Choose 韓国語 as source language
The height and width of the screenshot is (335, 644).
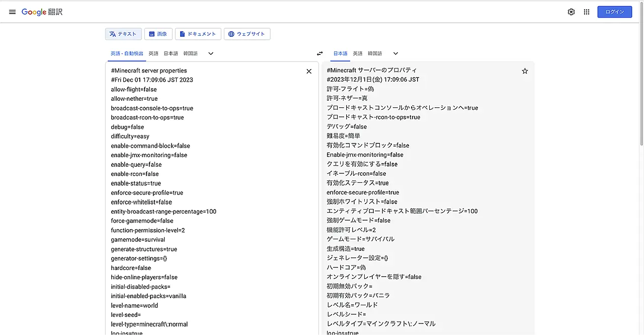click(190, 53)
